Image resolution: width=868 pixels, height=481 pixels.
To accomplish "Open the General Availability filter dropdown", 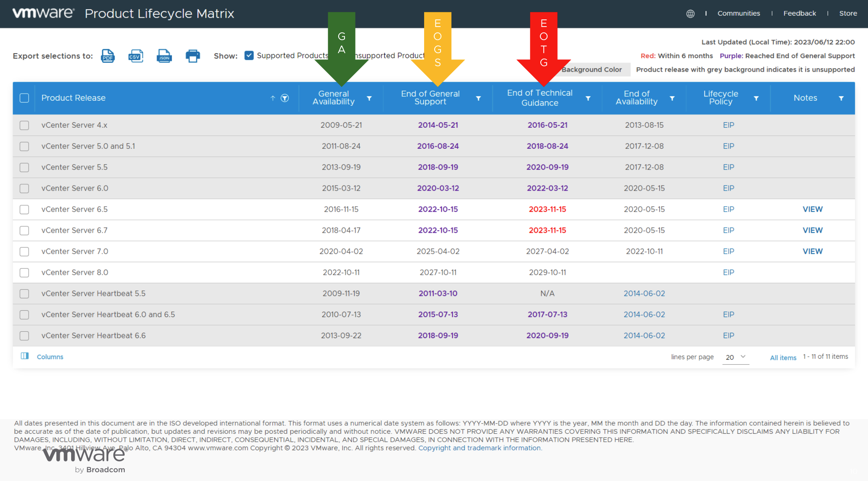I will [x=369, y=98].
